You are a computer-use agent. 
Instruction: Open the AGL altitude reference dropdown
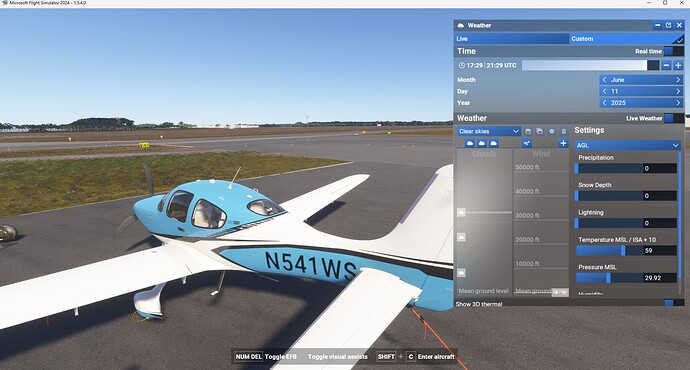pyautogui.click(x=628, y=145)
